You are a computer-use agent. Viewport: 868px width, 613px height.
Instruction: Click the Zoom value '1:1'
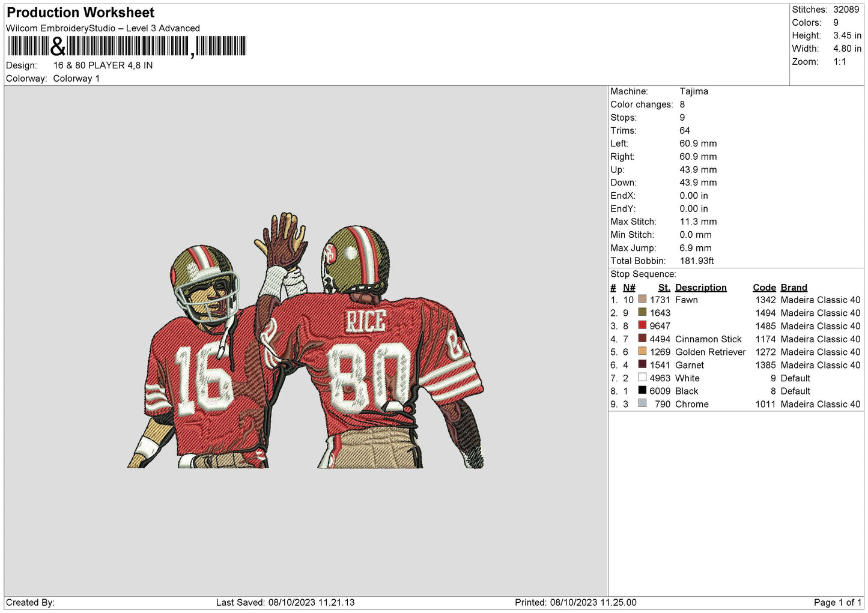coord(839,62)
